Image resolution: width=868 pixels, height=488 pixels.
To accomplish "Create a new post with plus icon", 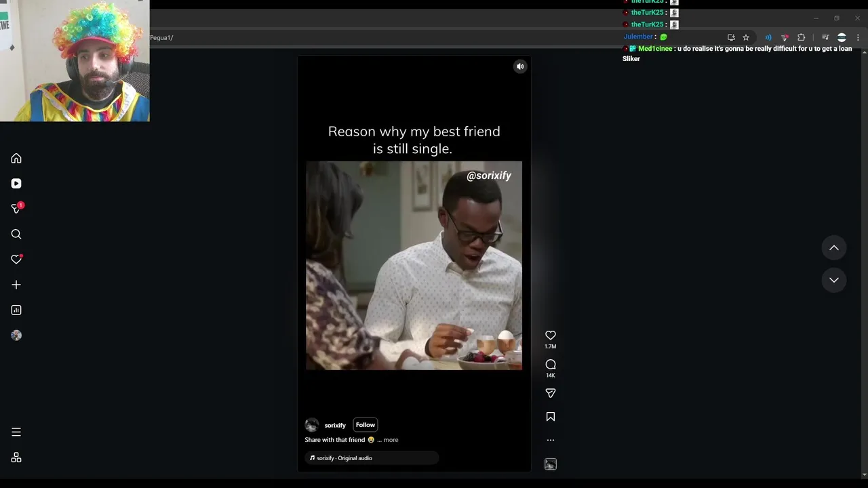I will pos(16,285).
